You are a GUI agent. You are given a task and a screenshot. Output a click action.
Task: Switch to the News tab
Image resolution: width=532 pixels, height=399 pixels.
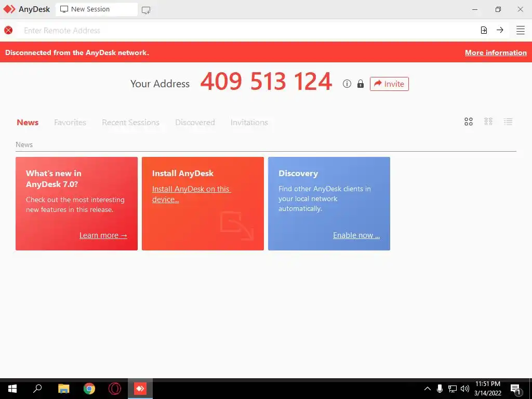click(28, 122)
